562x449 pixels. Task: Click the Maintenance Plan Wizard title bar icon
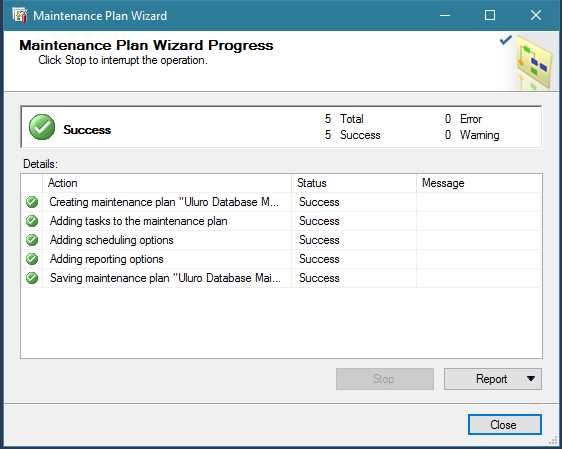[20, 15]
